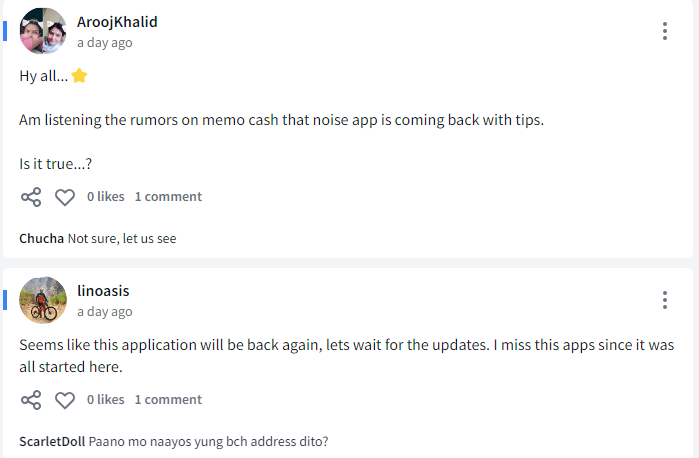699x458 pixels.
Task: Like linoasis's post with heart icon
Action: click(x=65, y=400)
